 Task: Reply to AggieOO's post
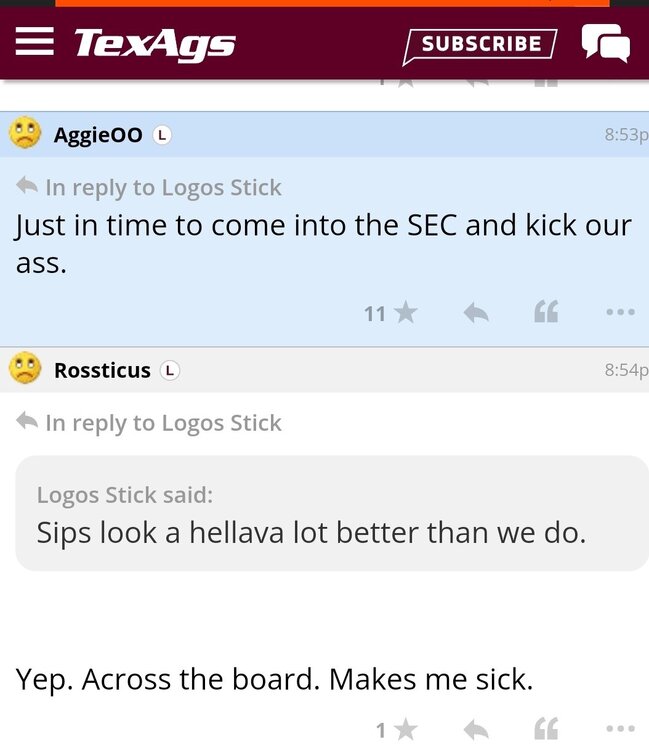pyautogui.click(x=476, y=313)
